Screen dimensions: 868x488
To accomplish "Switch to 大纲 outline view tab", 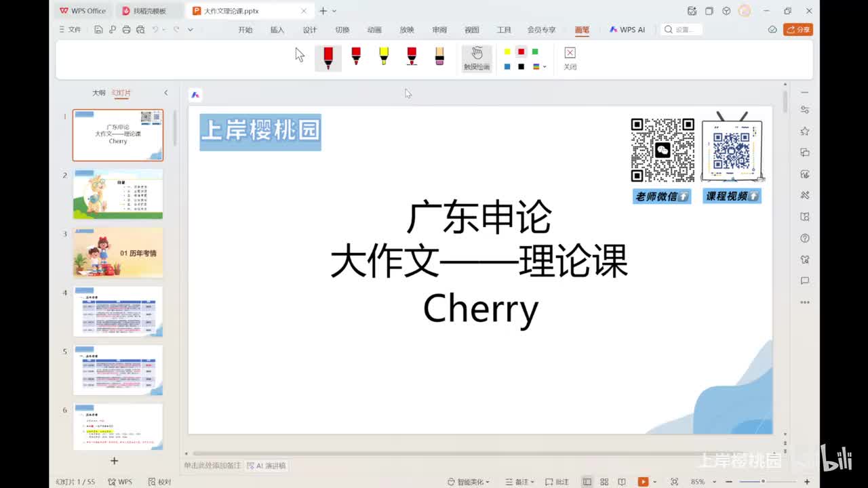I will pyautogui.click(x=99, y=93).
